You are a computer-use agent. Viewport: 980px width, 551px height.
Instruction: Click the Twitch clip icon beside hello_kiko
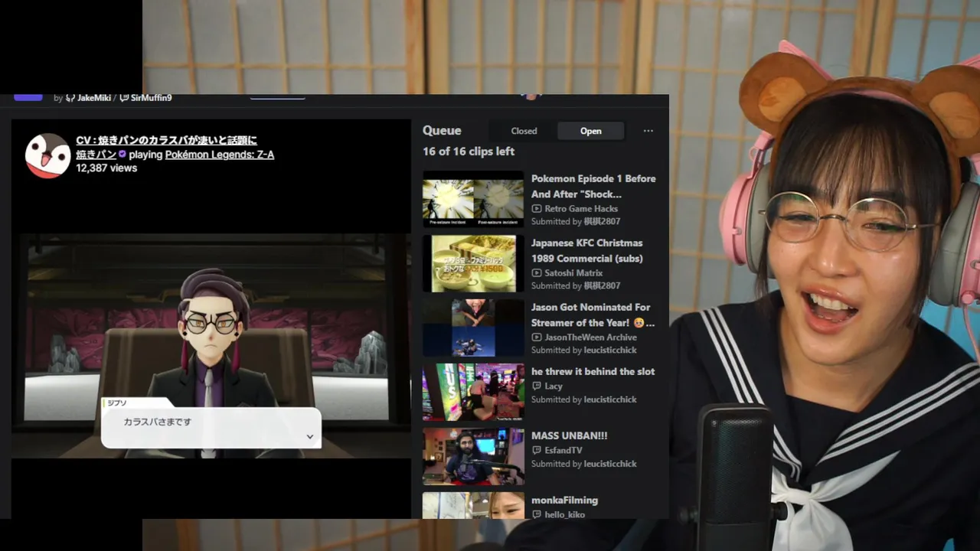(537, 514)
